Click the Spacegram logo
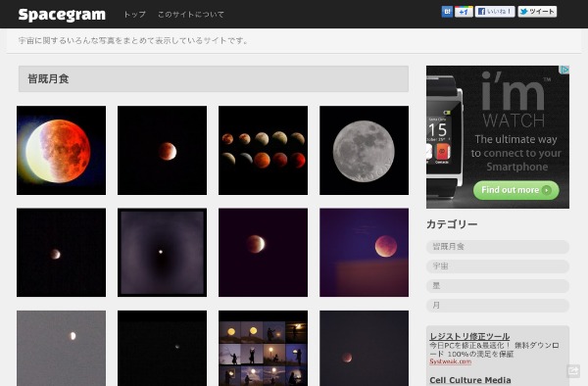Viewport: 588px width, 386px height. (x=62, y=15)
